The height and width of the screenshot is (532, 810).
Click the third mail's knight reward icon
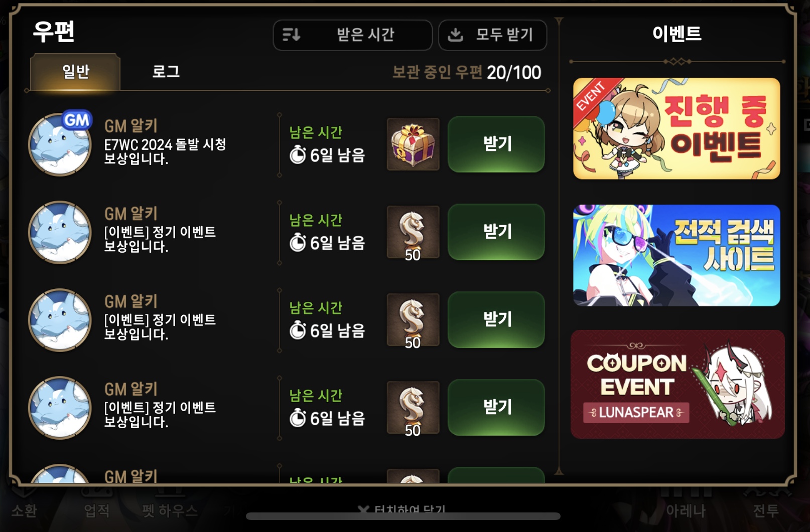pos(413,320)
